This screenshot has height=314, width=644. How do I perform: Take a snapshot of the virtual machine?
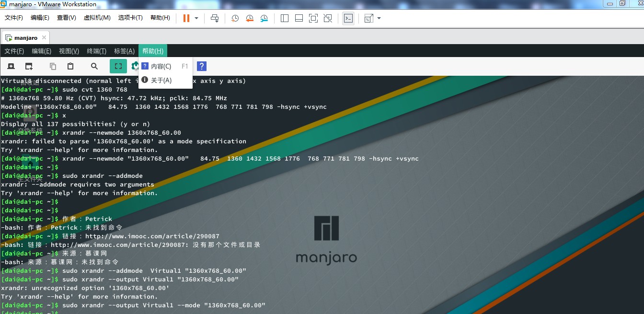pyautogui.click(x=235, y=18)
